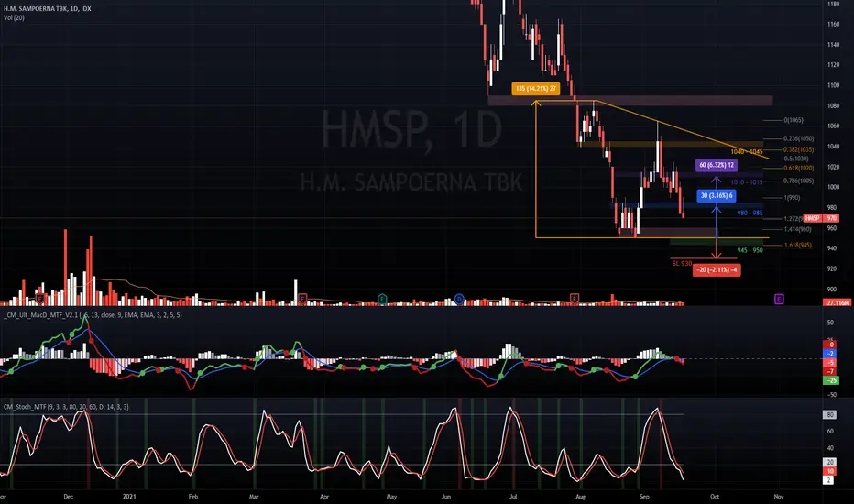Select the 1010 - 1015 zone label
Image resolution: width=854 pixels, height=504 pixels.
tap(746, 182)
